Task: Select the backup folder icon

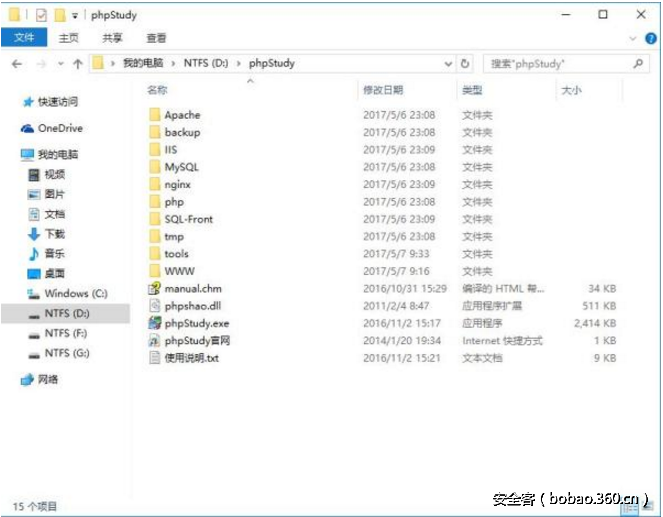Action: 155,132
